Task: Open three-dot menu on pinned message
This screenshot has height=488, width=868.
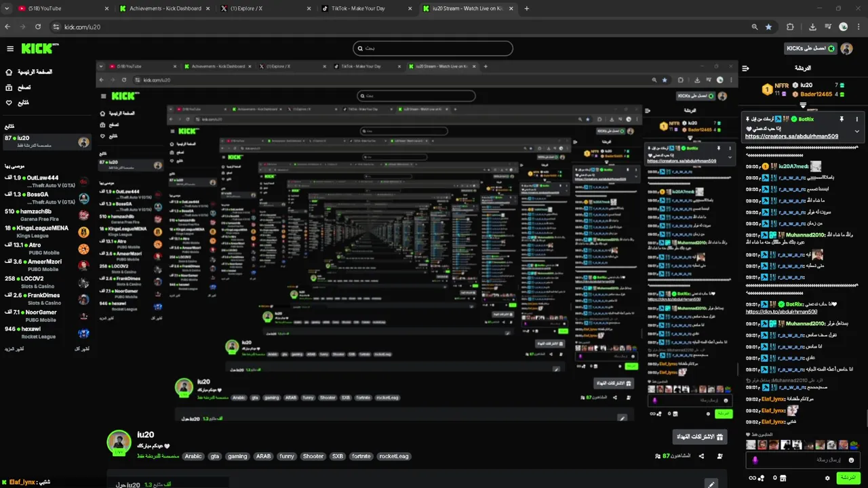Action: 856,119
